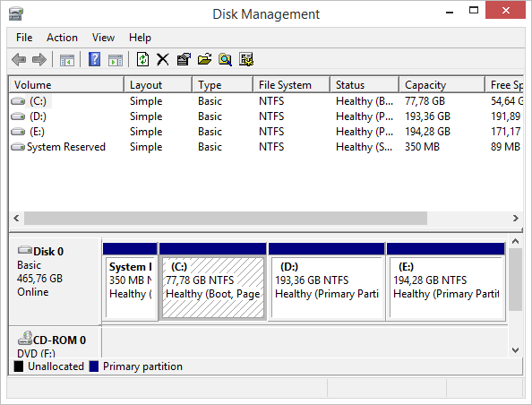Click the CD-ROM 0 label
The image size is (532, 405).
click(59, 340)
